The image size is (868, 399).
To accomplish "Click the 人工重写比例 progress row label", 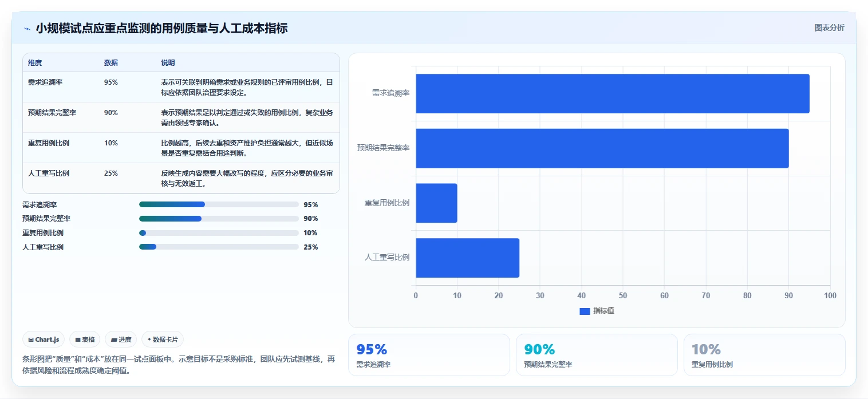I will coord(43,247).
